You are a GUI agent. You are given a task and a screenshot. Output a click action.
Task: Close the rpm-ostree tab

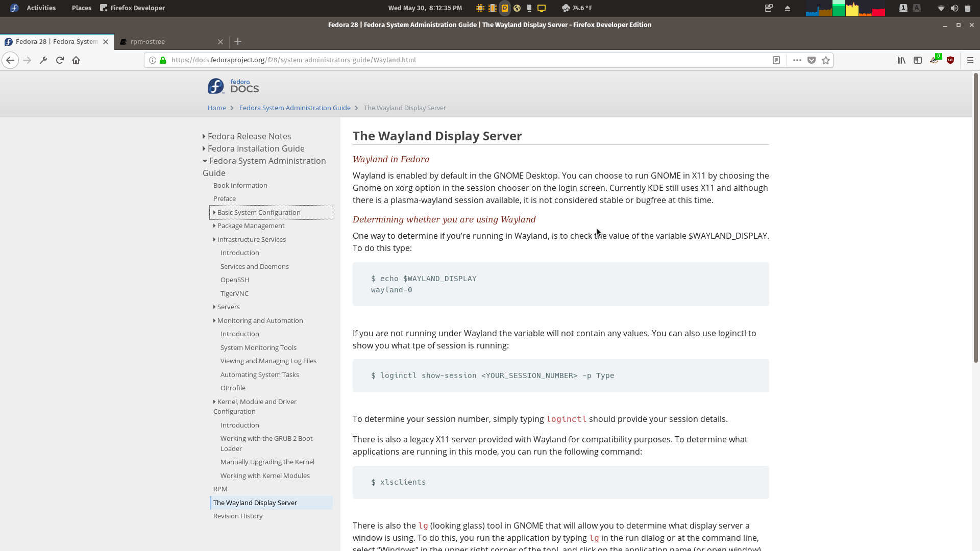[x=220, y=42]
